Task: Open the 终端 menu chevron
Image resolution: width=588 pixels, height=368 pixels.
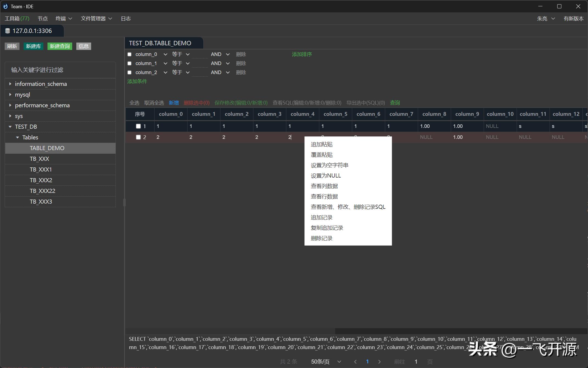Action: click(x=70, y=19)
